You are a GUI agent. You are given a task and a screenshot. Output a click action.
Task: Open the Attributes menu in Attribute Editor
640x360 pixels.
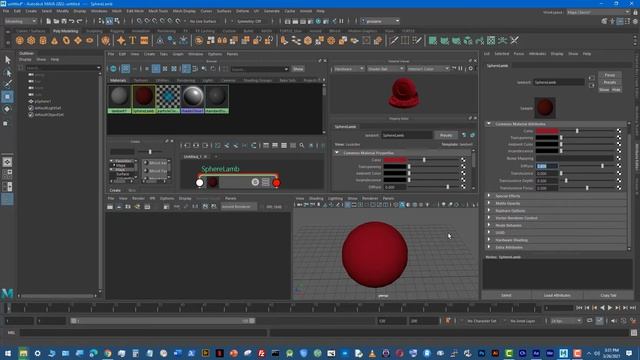[537, 54]
